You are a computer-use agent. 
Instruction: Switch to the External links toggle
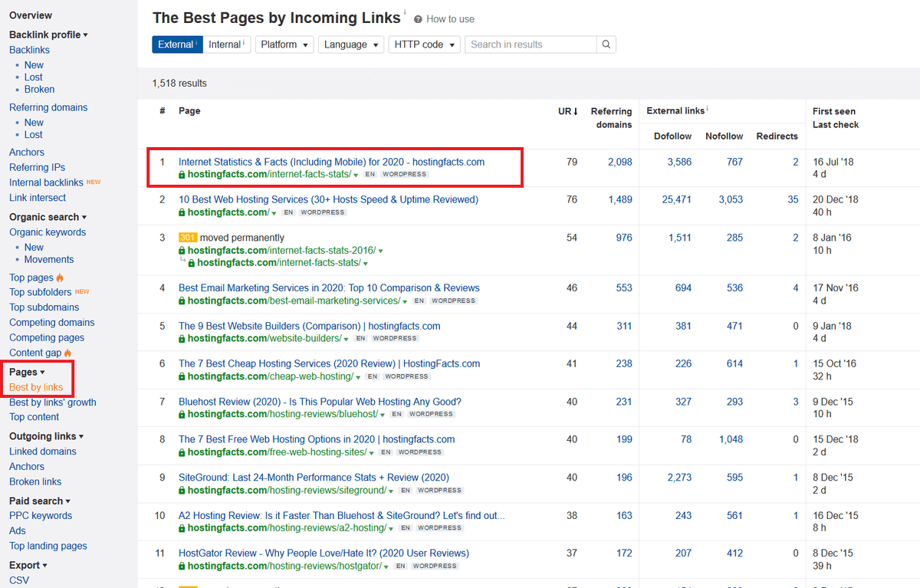(176, 44)
